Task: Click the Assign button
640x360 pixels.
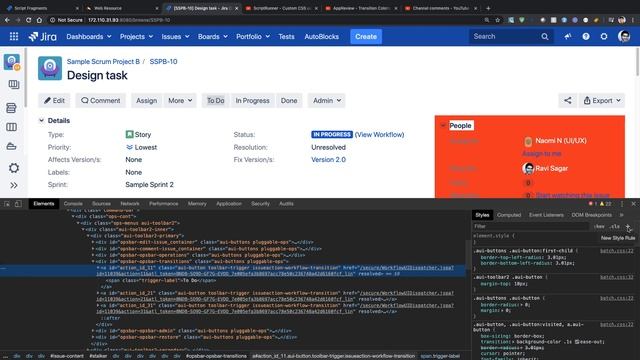Action: pyautogui.click(x=147, y=100)
